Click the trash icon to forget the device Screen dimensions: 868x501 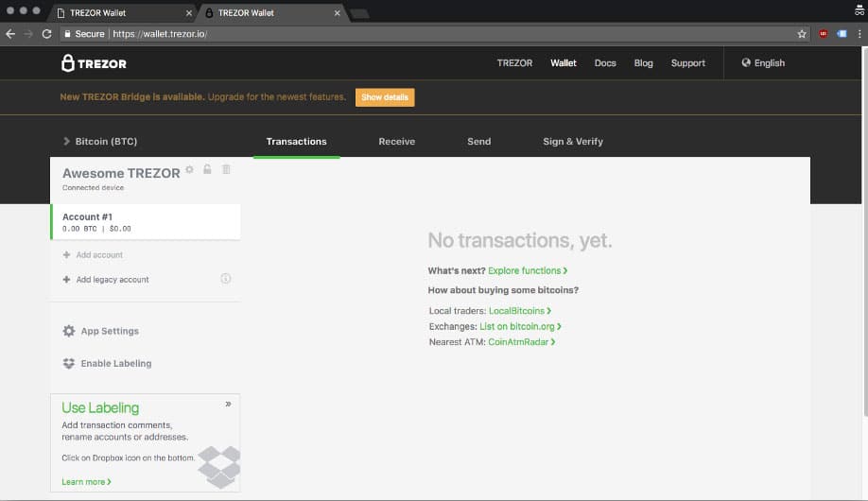[225, 169]
